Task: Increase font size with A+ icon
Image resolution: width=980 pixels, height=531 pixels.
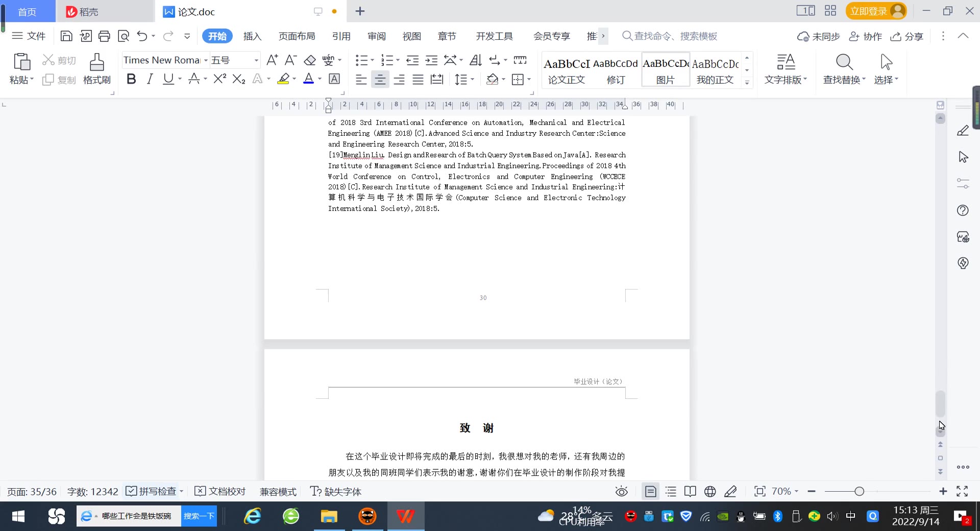Action: click(x=272, y=60)
